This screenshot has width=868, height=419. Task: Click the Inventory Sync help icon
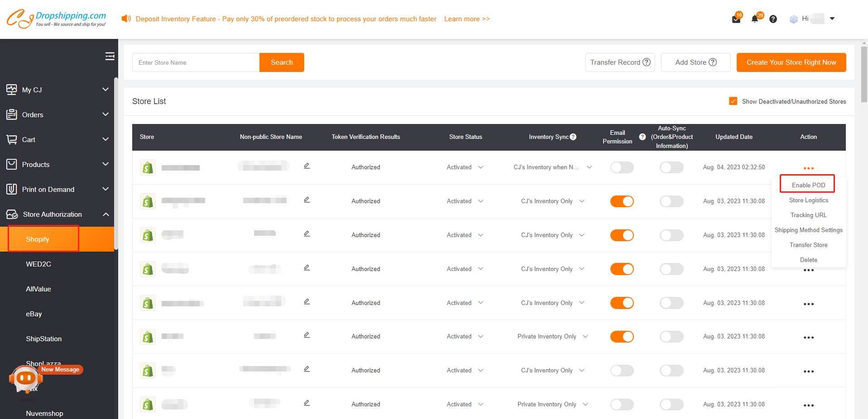(x=573, y=137)
